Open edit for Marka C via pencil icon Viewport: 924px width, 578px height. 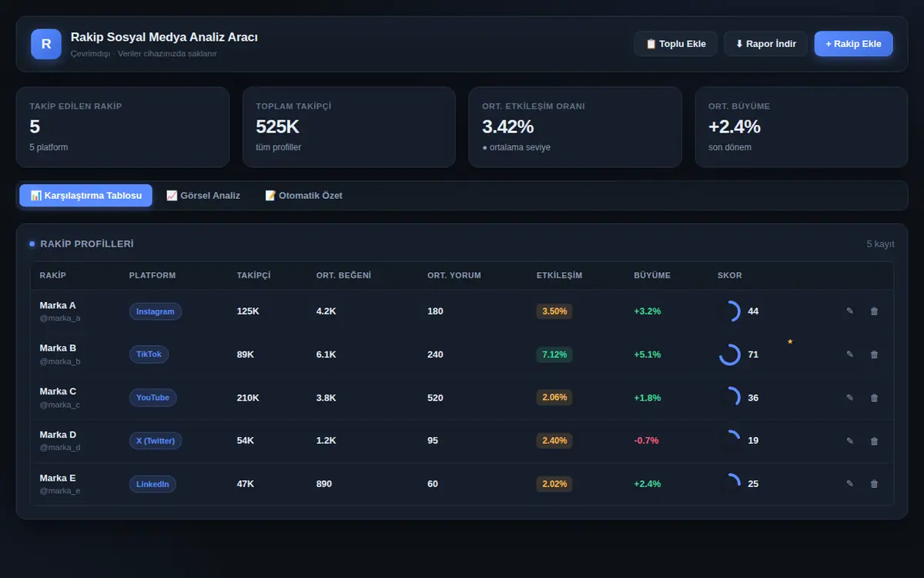click(850, 398)
